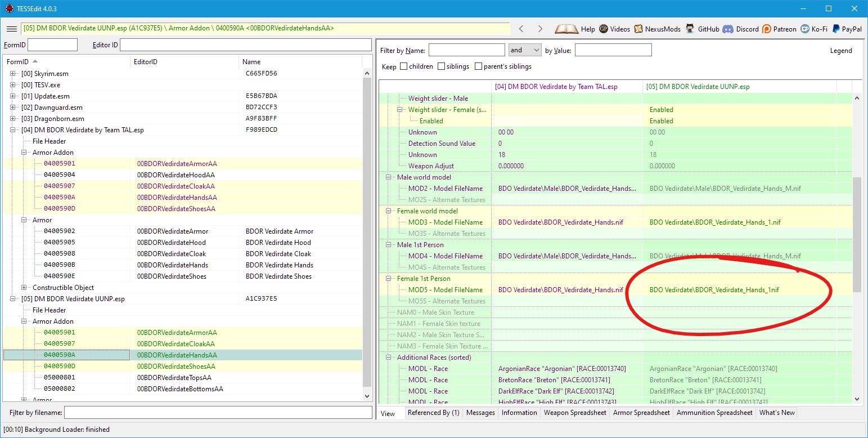
Task: Open the PayPal icon link
Action: pos(836,29)
